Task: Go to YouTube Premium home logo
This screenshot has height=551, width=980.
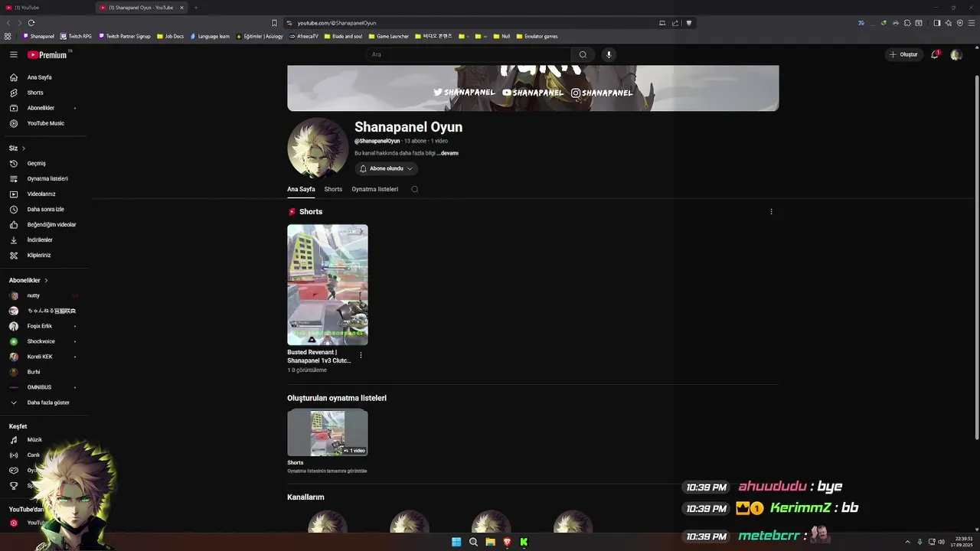Action: pos(47,54)
